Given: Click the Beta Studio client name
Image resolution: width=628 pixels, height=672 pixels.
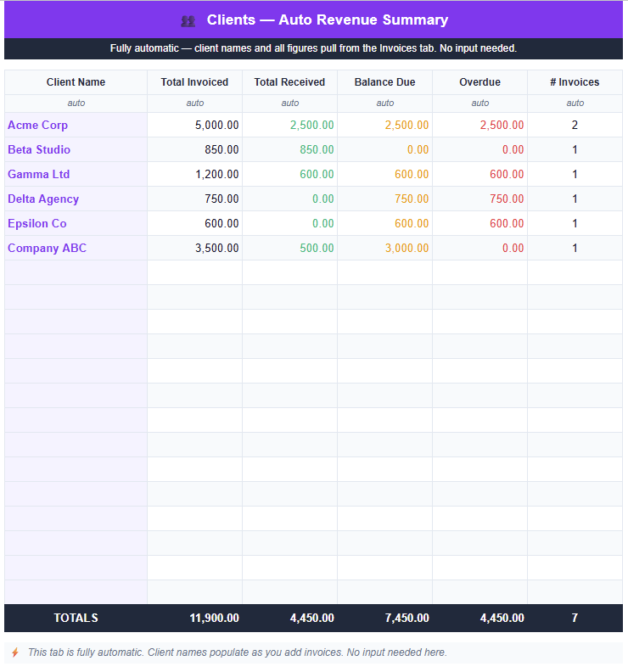Looking at the screenshot, I should coord(39,149).
